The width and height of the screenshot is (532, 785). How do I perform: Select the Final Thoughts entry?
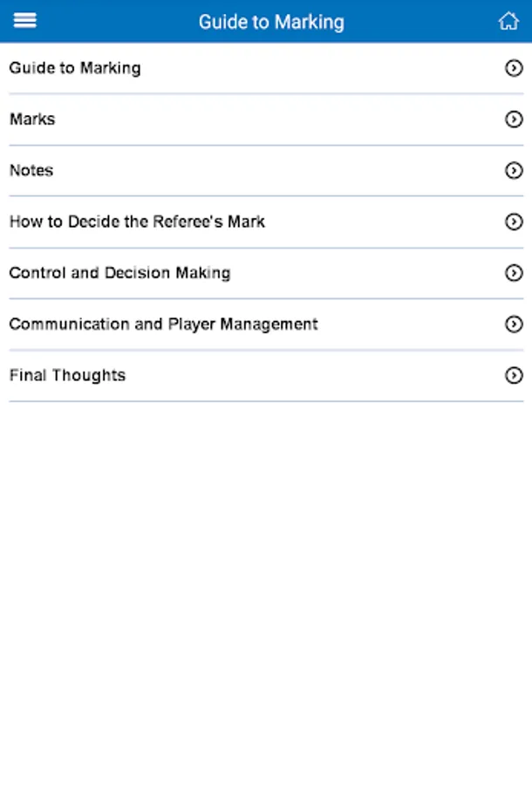point(266,375)
